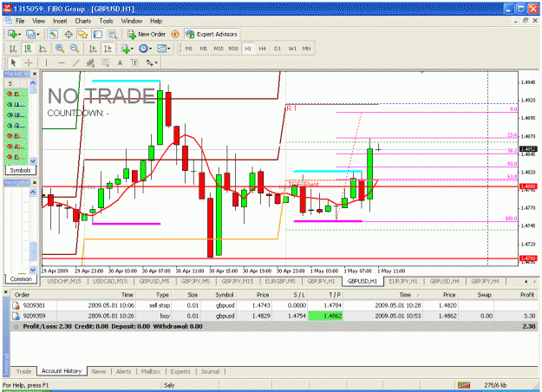
Task: Switch chart to candlesticks mode
Action: (28, 49)
